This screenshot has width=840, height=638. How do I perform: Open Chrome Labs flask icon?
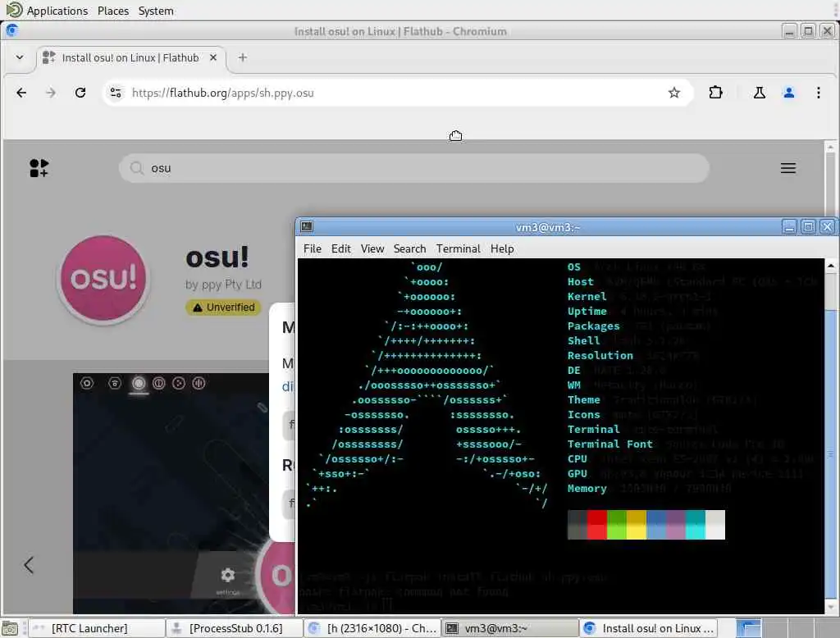click(759, 93)
